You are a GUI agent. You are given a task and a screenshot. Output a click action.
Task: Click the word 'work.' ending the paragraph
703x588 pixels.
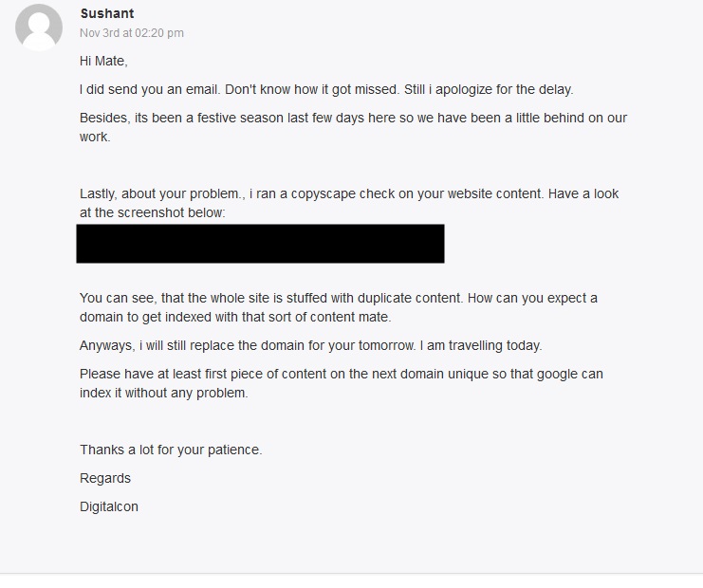click(95, 137)
